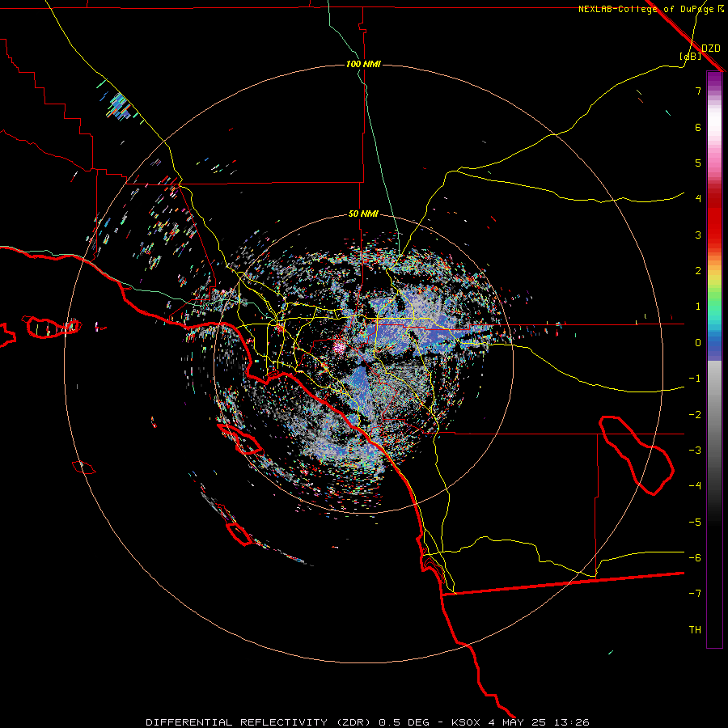Select the "4" value on the dB scale

pyautogui.click(x=698, y=199)
